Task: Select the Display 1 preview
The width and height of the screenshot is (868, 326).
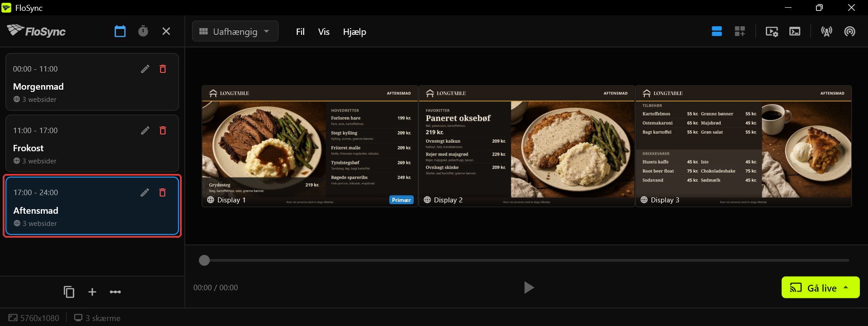Action: click(310, 146)
